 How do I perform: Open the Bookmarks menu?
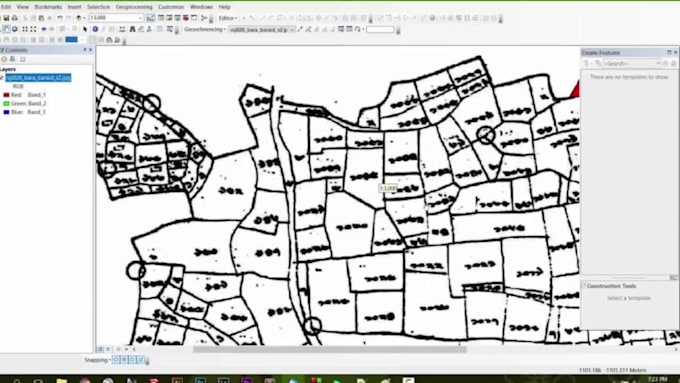coord(48,7)
